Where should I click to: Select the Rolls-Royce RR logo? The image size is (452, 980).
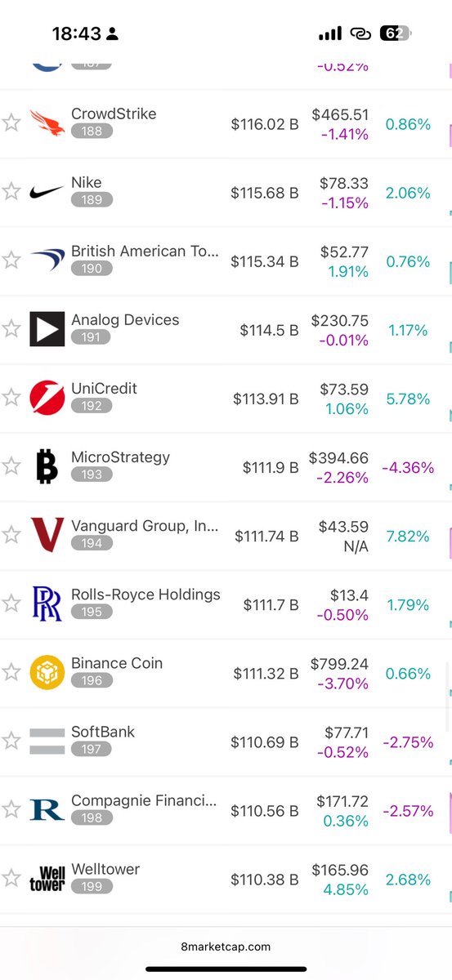coord(47,604)
